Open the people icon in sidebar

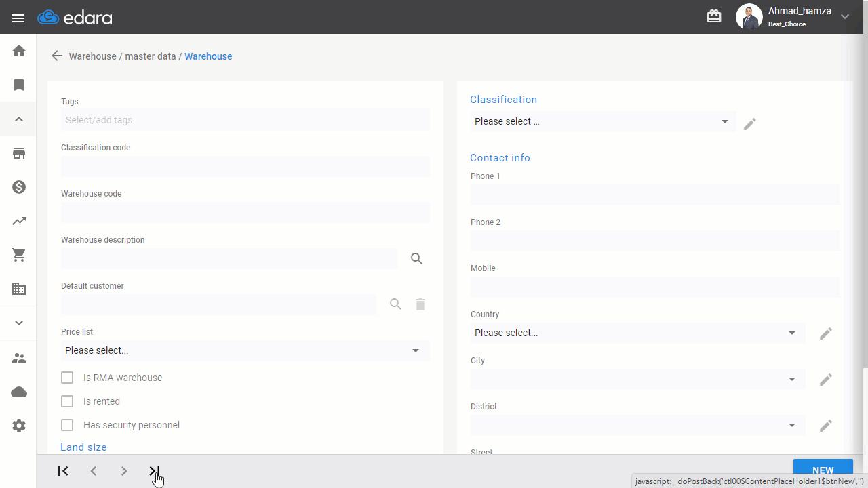point(19,358)
